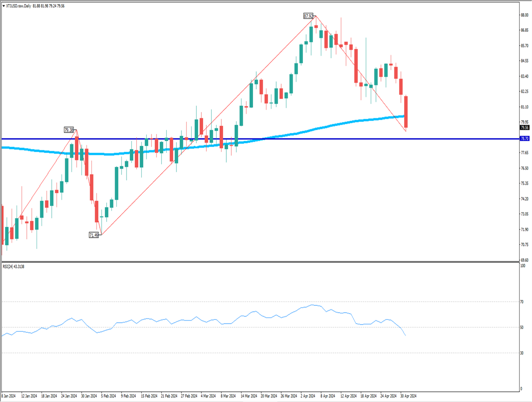This screenshot has height=402, width=532.
Task: Click the RSI 70 level axis label
Action: 522,302
